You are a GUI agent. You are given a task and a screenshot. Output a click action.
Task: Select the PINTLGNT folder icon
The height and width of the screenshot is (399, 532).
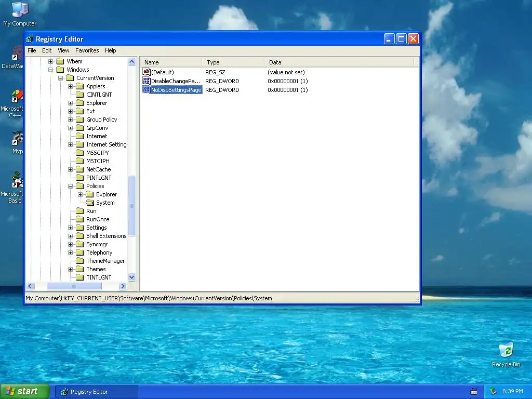click(x=79, y=178)
